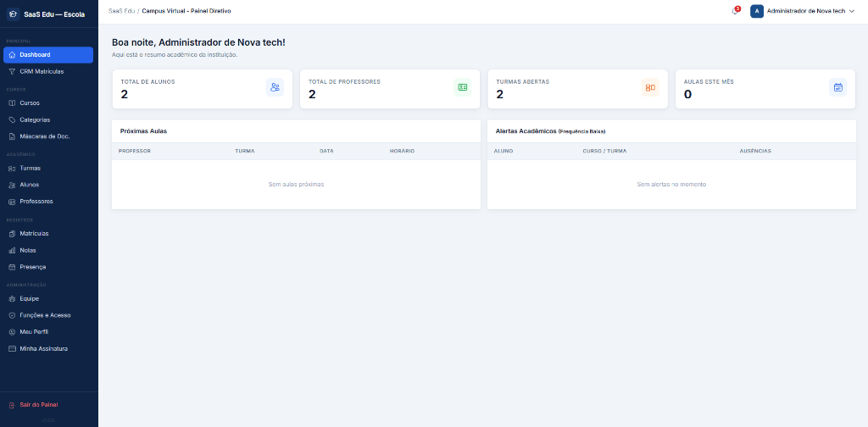
Task: Click Sair do Painel logout button
Action: [38, 405]
